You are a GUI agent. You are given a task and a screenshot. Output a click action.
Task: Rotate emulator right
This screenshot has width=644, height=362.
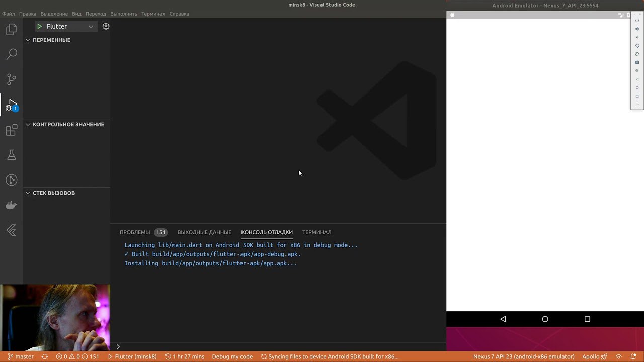(637, 54)
